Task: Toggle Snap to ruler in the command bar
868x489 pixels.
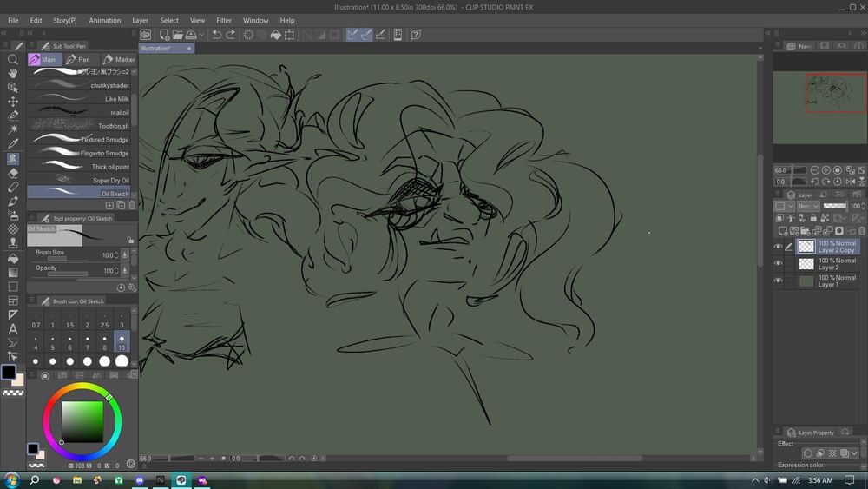Action: (352, 35)
